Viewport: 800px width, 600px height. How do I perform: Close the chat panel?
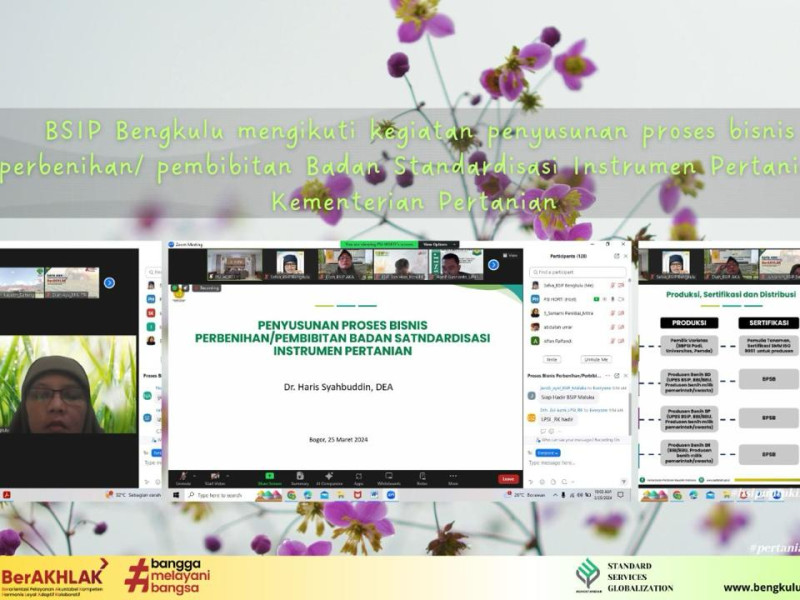(x=626, y=376)
